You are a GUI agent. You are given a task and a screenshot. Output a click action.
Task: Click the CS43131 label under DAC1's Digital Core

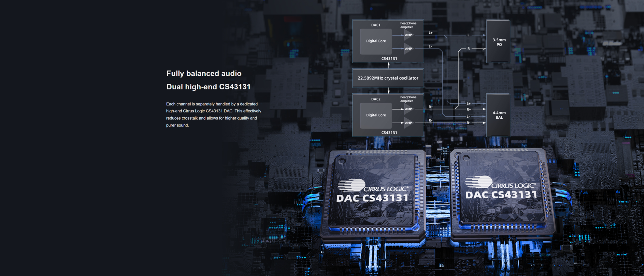click(389, 59)
